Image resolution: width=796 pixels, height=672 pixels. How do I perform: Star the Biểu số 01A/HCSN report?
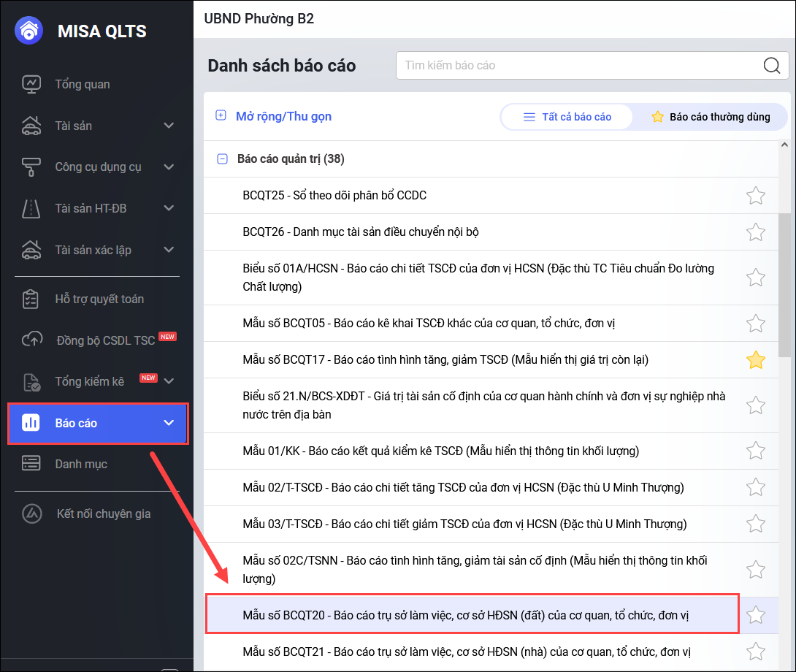tap(755, 278)
